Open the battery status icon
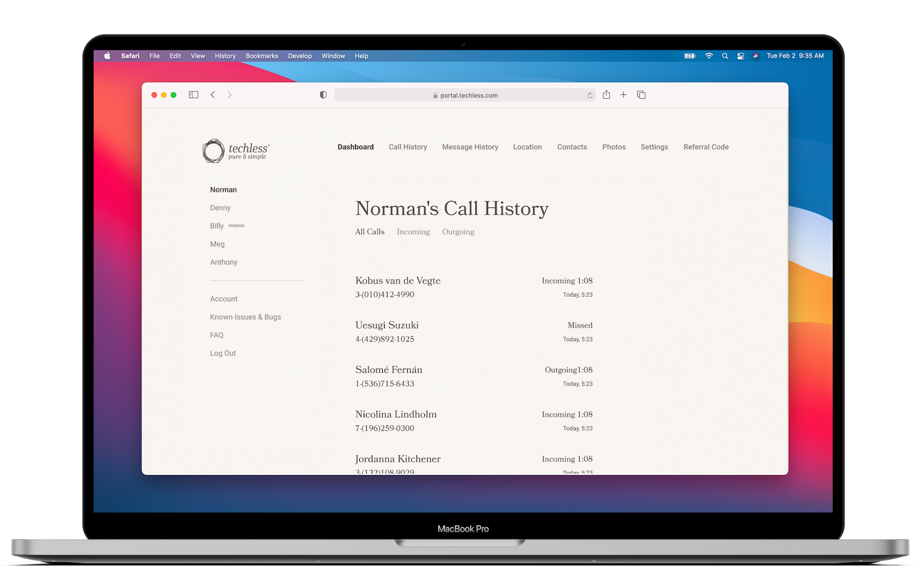 690,56
